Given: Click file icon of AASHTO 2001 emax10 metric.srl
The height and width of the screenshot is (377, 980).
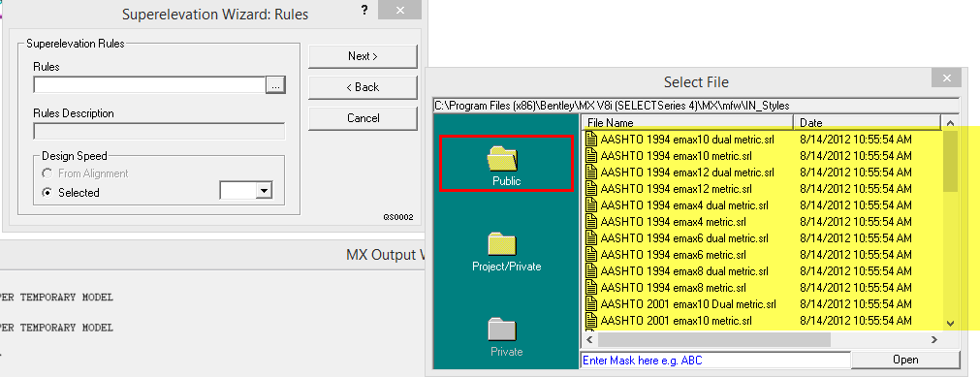Looking at the screenshot, I should 591,322.
